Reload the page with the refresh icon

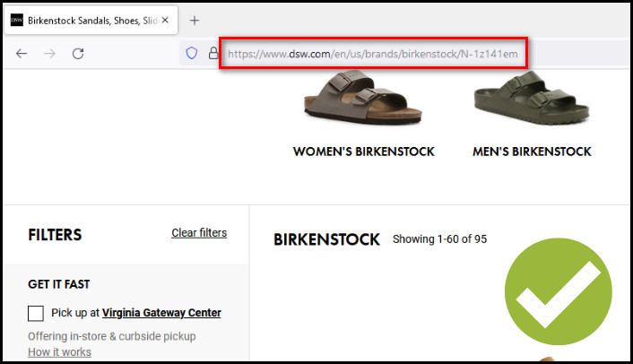(78, 54)
